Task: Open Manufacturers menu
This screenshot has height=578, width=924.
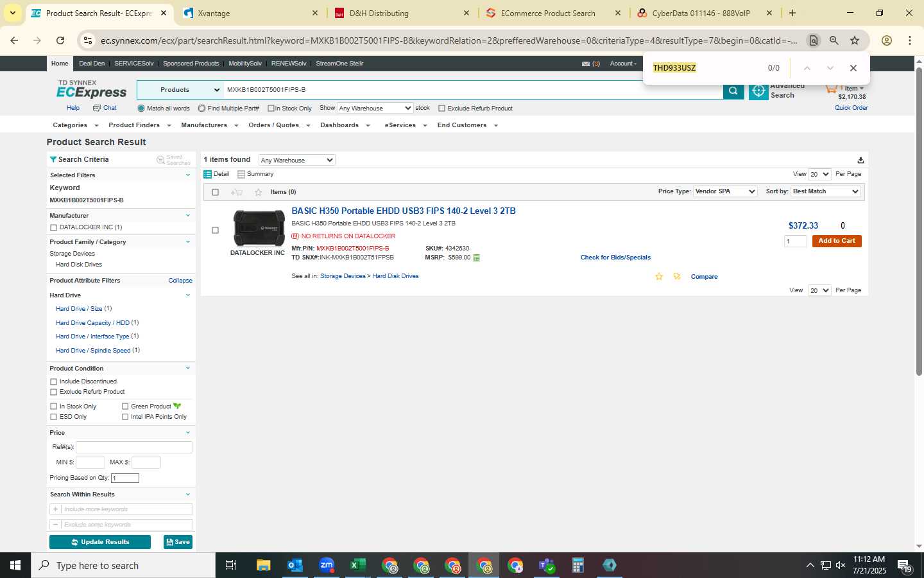Action: click(x=209, y=125)
